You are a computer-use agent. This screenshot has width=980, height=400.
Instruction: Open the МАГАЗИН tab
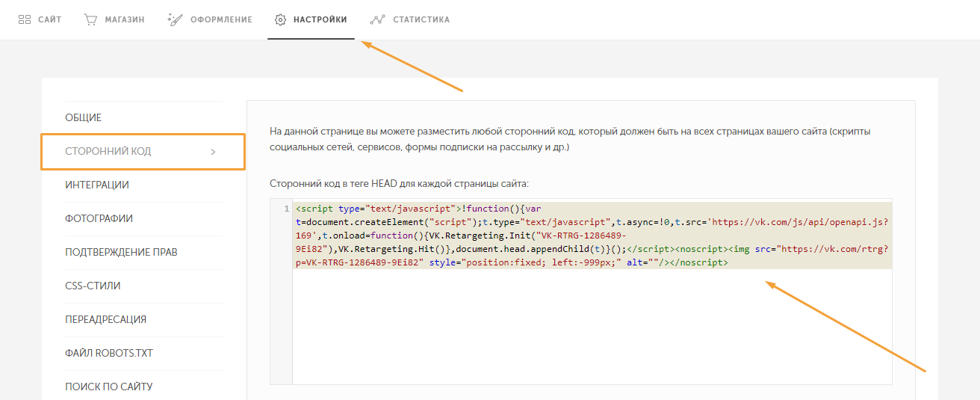[114, 19]
